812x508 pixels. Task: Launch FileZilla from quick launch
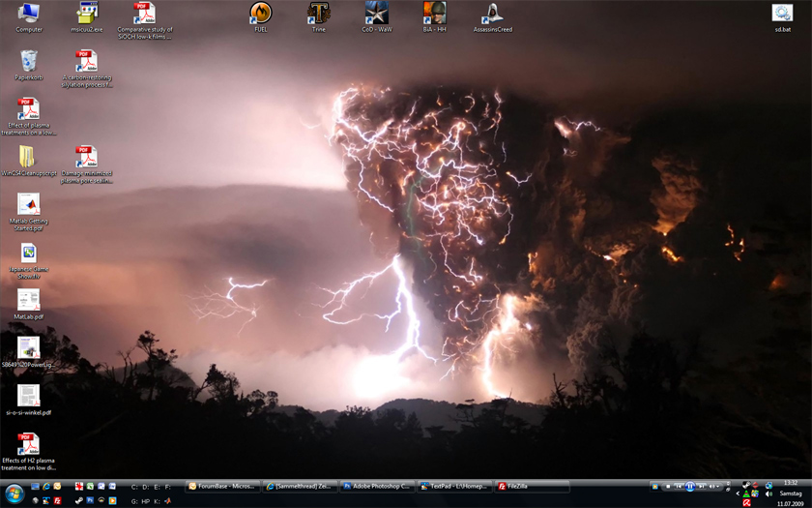57,501
